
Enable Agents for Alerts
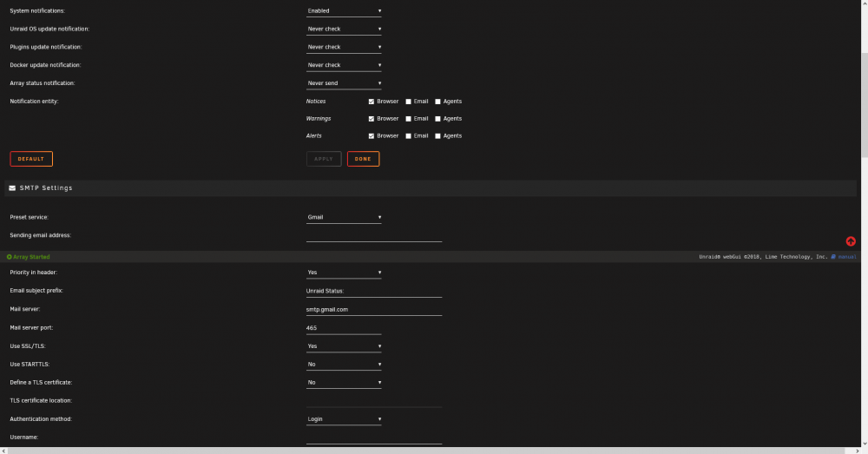click(x=437, y=135)
